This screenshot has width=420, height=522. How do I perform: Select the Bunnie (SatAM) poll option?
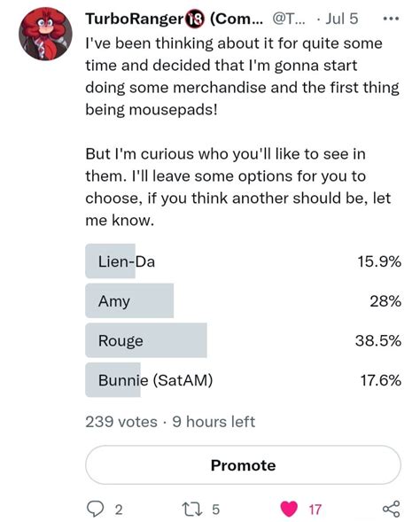pos(244,380)
